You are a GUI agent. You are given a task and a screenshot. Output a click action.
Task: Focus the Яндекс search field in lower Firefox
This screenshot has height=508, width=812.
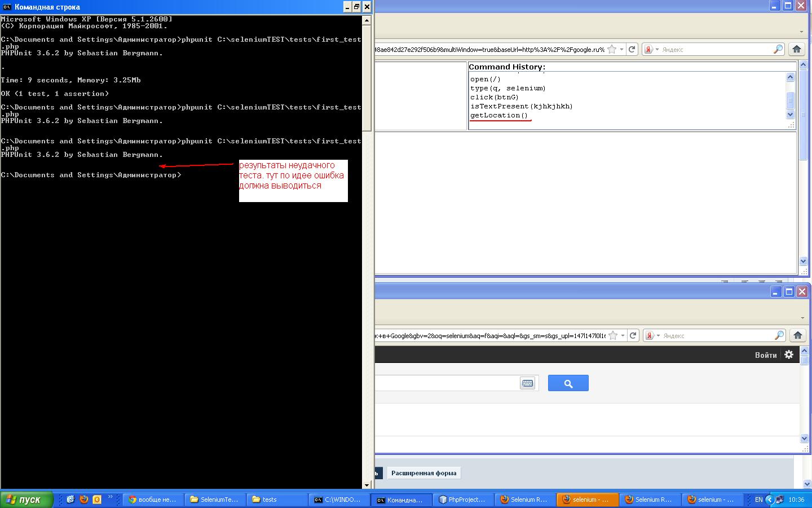(717, 336)
